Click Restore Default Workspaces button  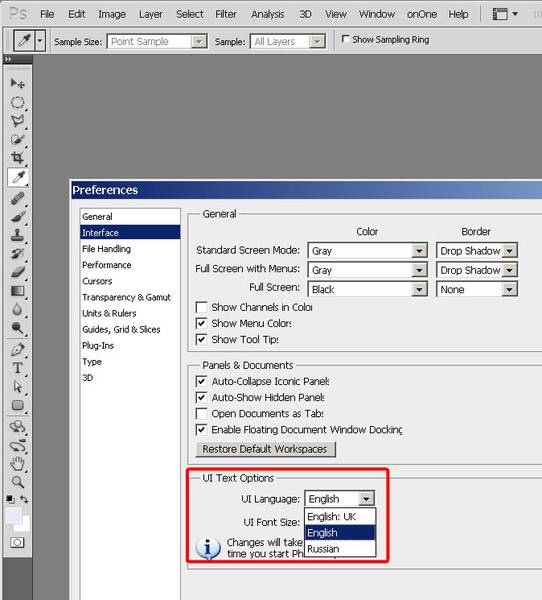pyautogui.click(x=265, y=449)
